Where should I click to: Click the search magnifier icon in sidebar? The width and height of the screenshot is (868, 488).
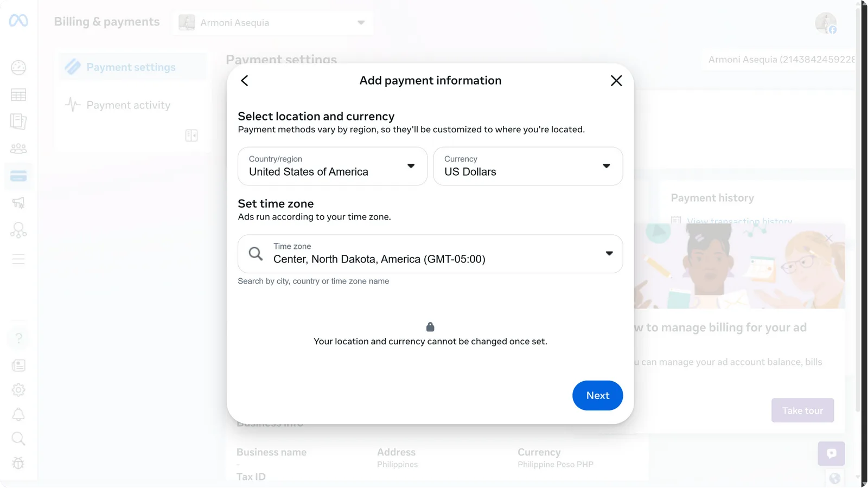pos(18,439)
